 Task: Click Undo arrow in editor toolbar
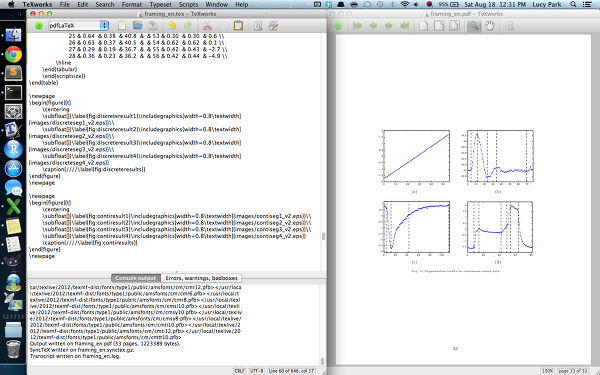[173, 26]
